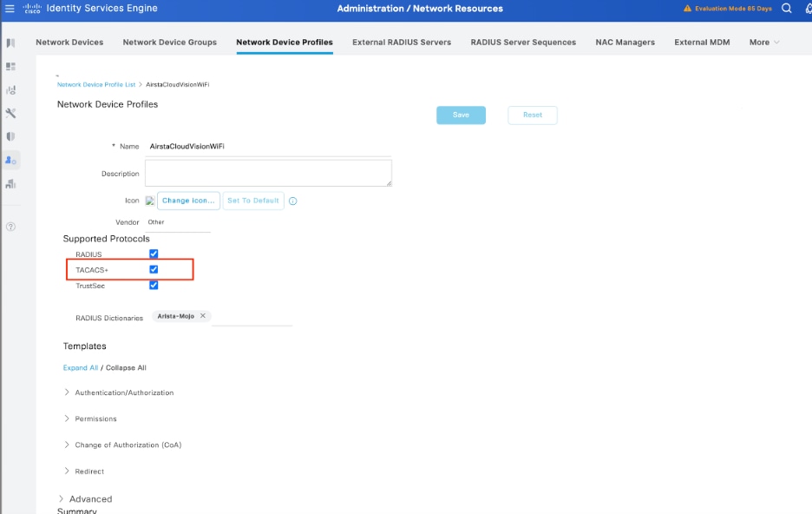Open the More tabs dropdown
The width and height of the screenshot is (812, 514).
[763, 43]
